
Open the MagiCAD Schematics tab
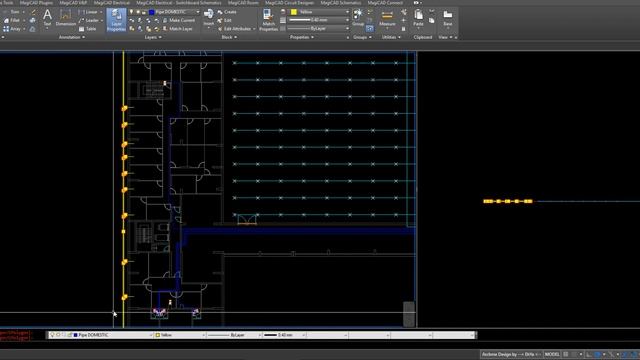[x=340, y=2]
